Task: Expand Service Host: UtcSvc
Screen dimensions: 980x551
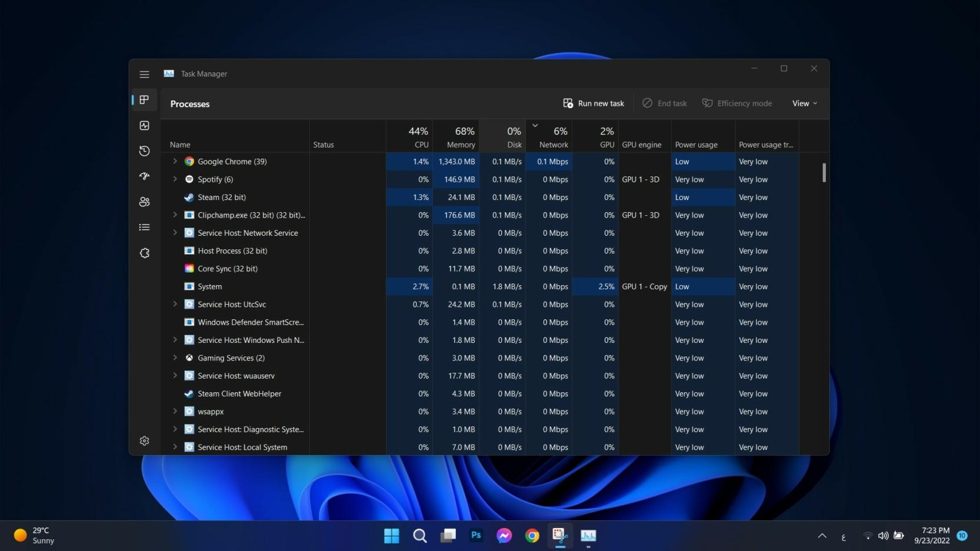Action: pos(175,304)
